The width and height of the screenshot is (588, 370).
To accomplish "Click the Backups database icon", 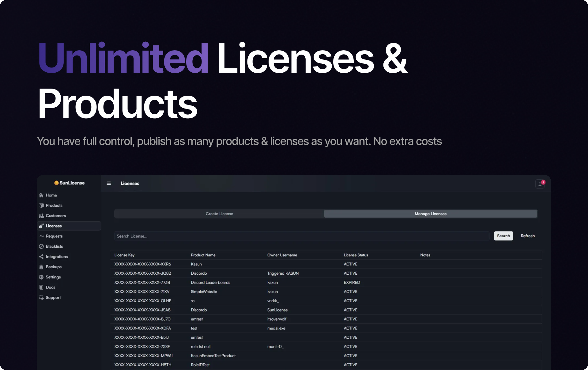I will pos(41,267).
